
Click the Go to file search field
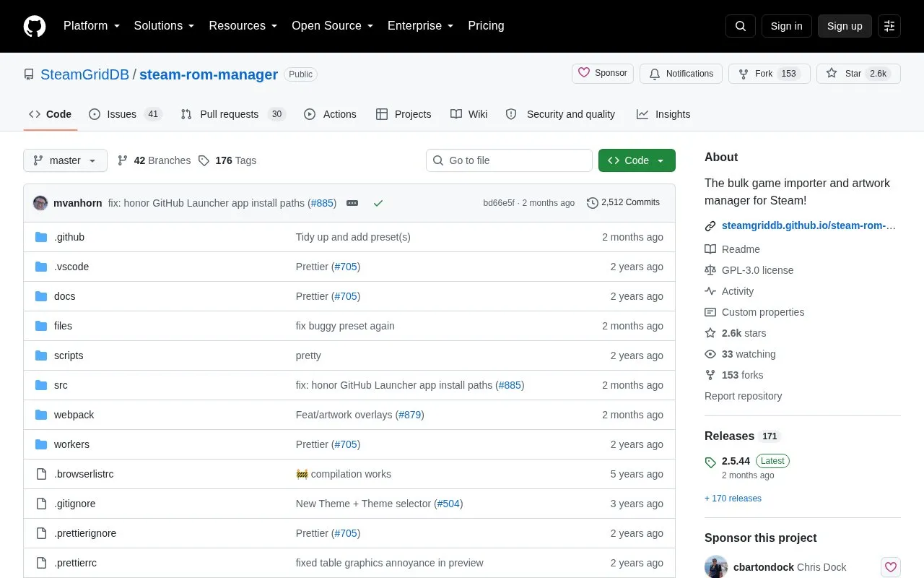click(509, 160)
